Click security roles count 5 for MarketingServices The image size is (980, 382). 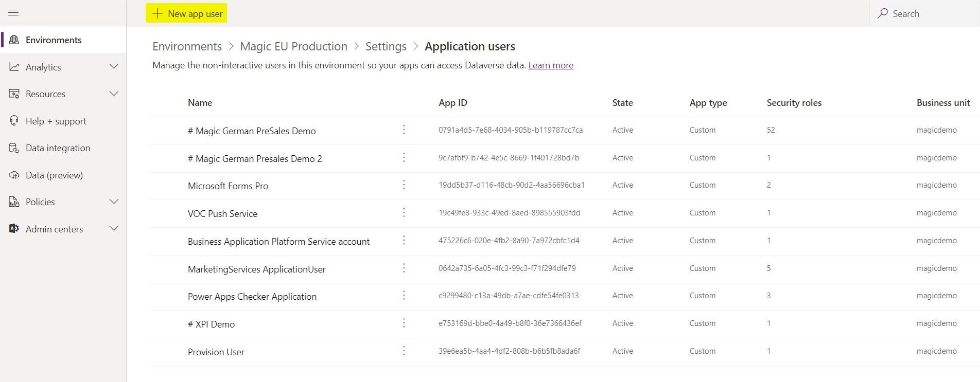tap(768, 268)
